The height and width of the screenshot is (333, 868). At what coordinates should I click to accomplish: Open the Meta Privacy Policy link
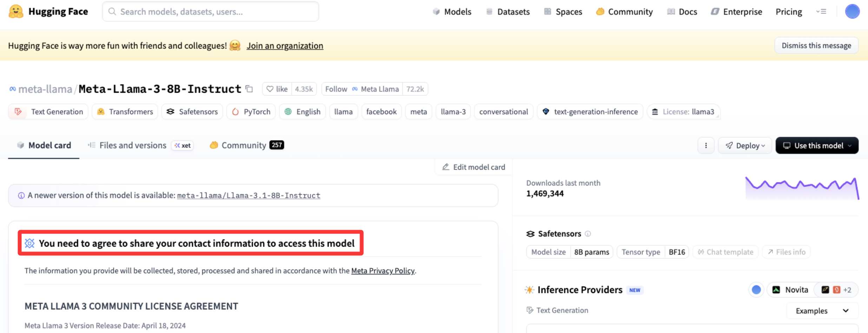click(383, 271)
